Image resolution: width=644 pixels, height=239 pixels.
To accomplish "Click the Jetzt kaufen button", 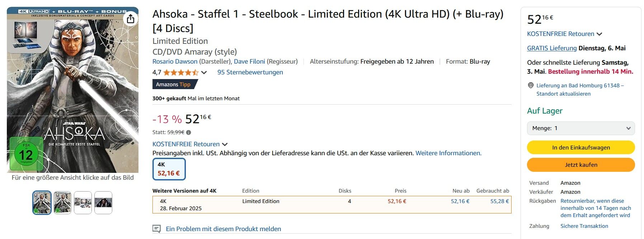I will [581, 165].
